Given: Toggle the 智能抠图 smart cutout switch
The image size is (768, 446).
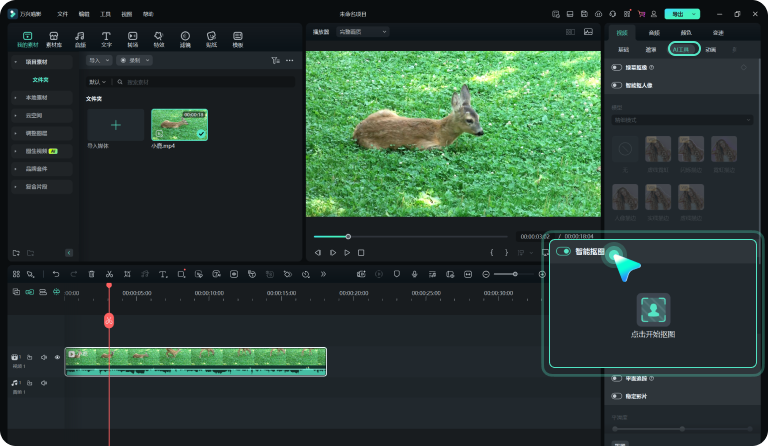Looking at the screenshot, I should click(564, 251).
